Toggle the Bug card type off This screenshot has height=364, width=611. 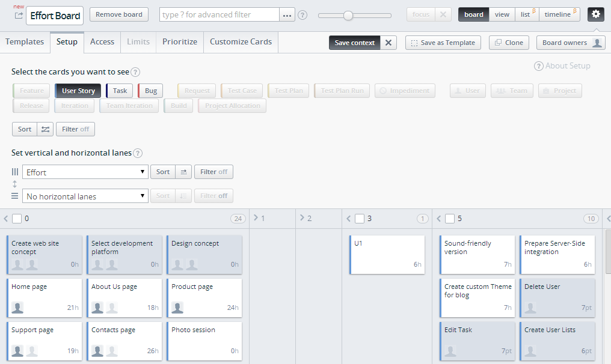pos(149,90)
